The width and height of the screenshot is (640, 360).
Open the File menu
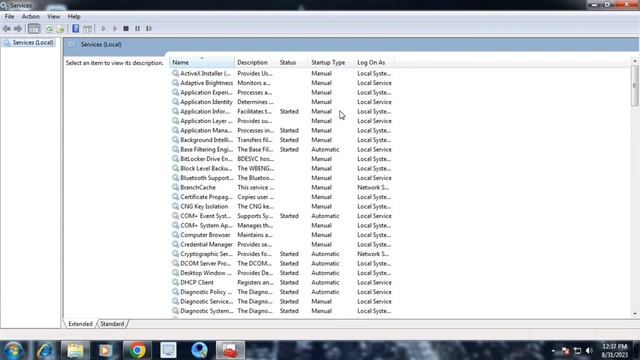(9, 17)
